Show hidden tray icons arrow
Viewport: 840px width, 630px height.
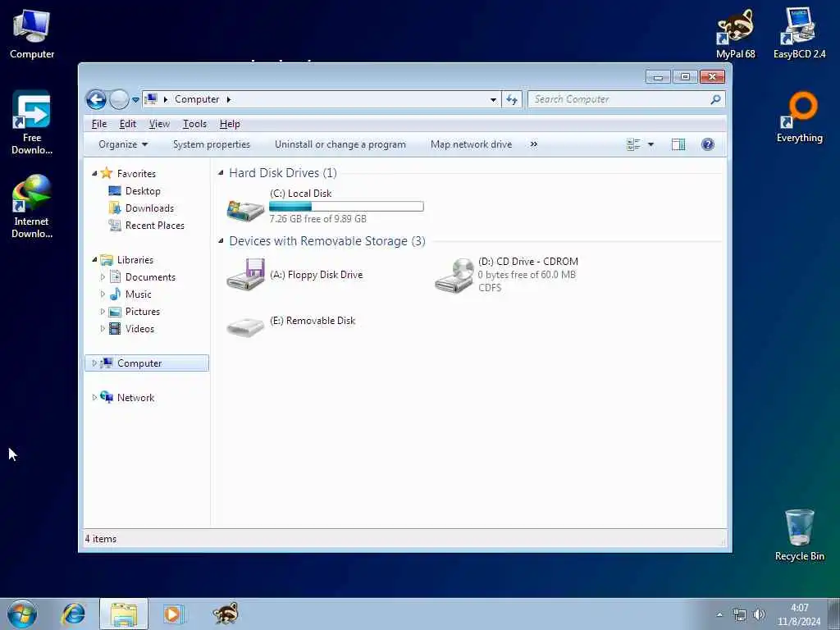(x=719, y=615)
